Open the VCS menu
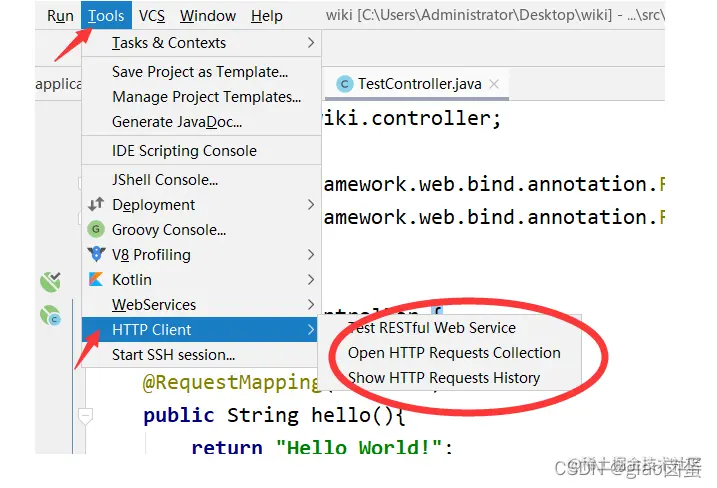This screenshot has width=717, height=488. [152, 16]
